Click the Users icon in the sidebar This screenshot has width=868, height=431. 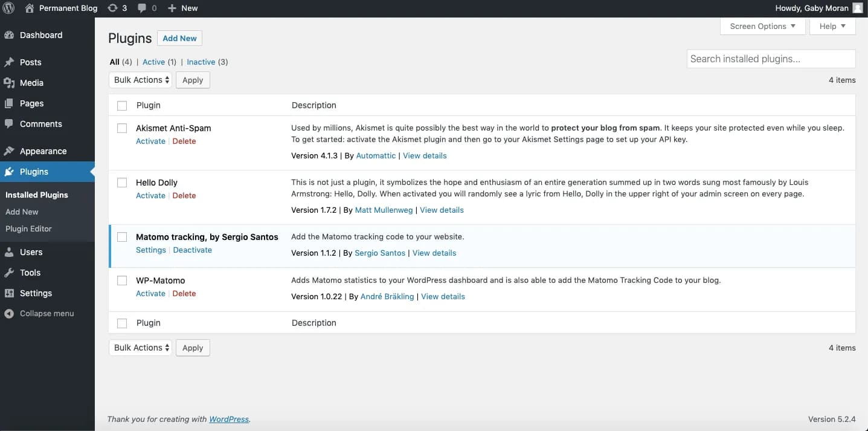click(9, 252)
